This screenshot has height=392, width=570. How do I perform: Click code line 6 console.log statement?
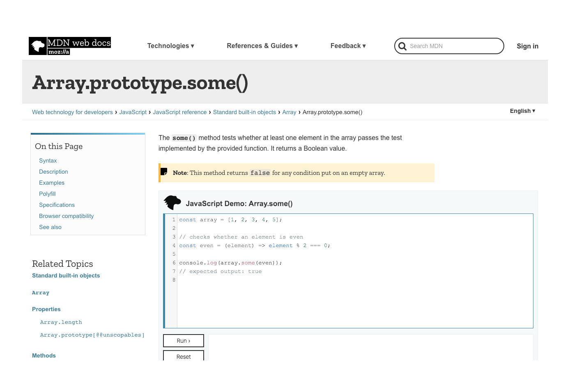point(230,263)
